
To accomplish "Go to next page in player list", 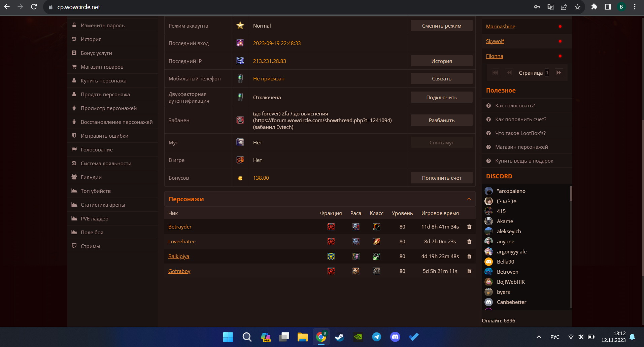I will click(x=558, y=73).
